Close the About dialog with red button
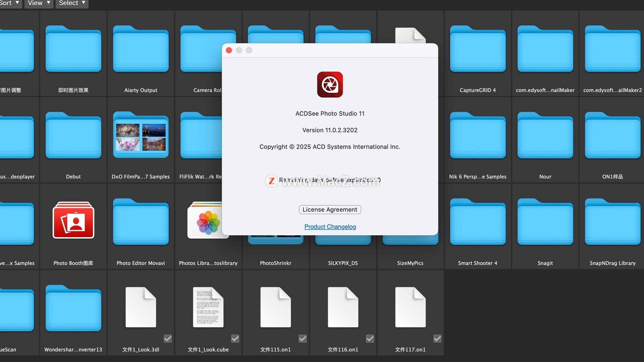Viewport: 644px width, 362px height. click(x=229, y=50)
